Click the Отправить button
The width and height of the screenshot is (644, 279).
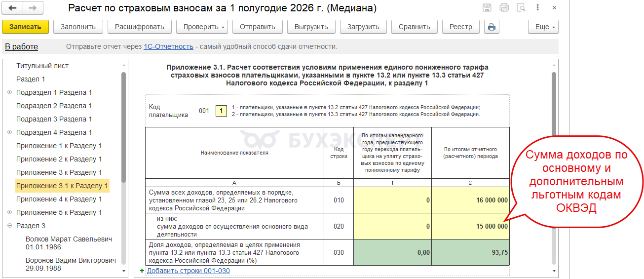pos(258,27)
